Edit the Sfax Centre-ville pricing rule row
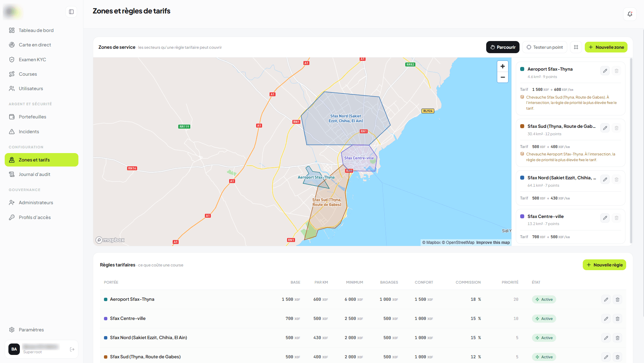The width and height of the screenshot is (644, 363). click(606, 319)
